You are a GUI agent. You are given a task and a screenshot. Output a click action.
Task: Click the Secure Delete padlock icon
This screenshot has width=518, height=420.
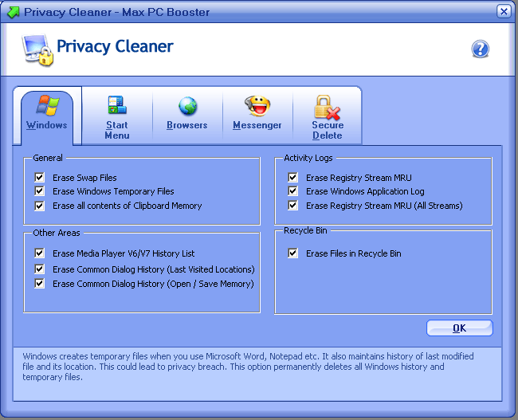(327, 107)
